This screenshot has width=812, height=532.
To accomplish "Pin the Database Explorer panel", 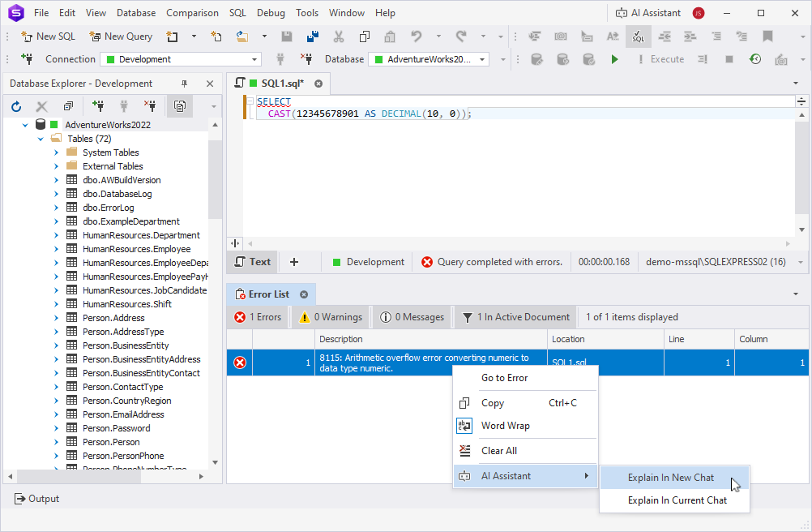I will tap(184, 84).
